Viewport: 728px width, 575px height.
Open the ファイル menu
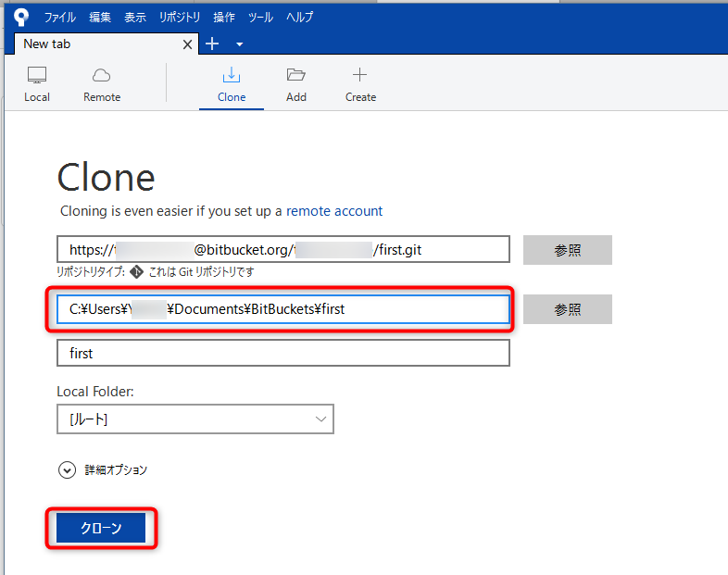coord(60,18)
